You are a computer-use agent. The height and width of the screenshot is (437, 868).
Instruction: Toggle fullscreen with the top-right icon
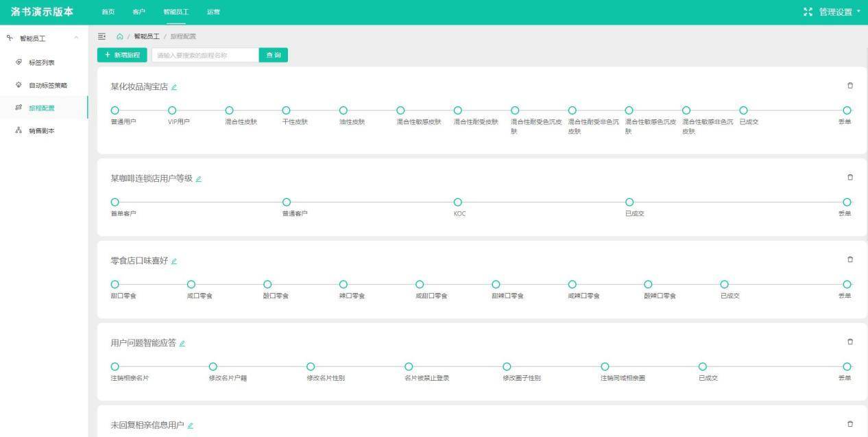click(808, 12)
